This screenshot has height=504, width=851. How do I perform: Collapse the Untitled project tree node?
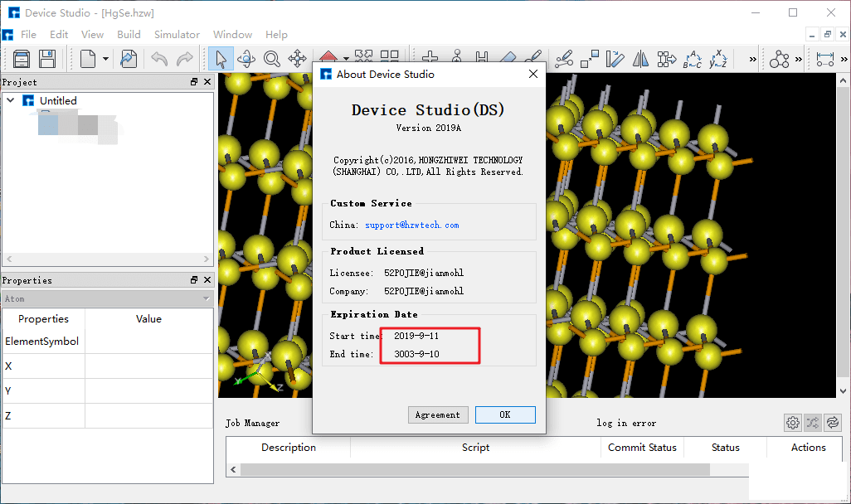pos(10,100)
